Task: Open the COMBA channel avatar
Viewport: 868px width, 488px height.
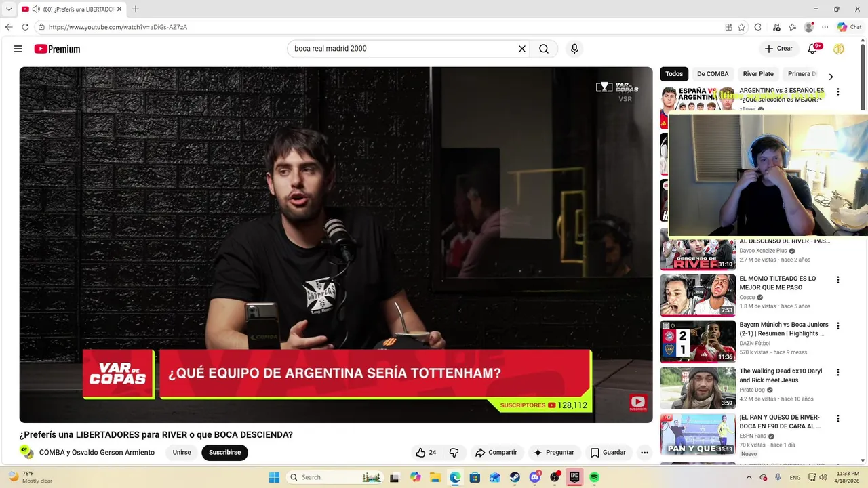Action: click(x=26, y=452)
